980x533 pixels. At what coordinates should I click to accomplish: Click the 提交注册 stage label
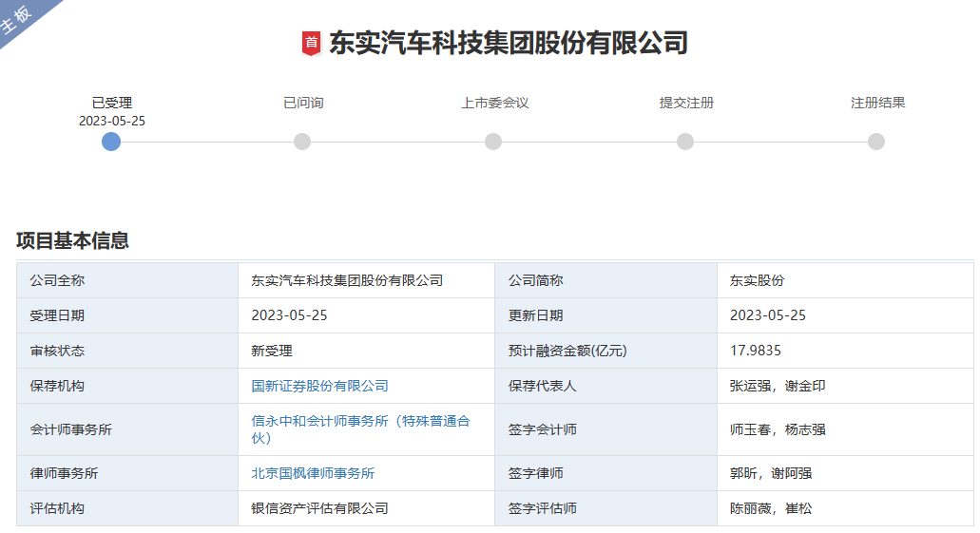(686, 104)
